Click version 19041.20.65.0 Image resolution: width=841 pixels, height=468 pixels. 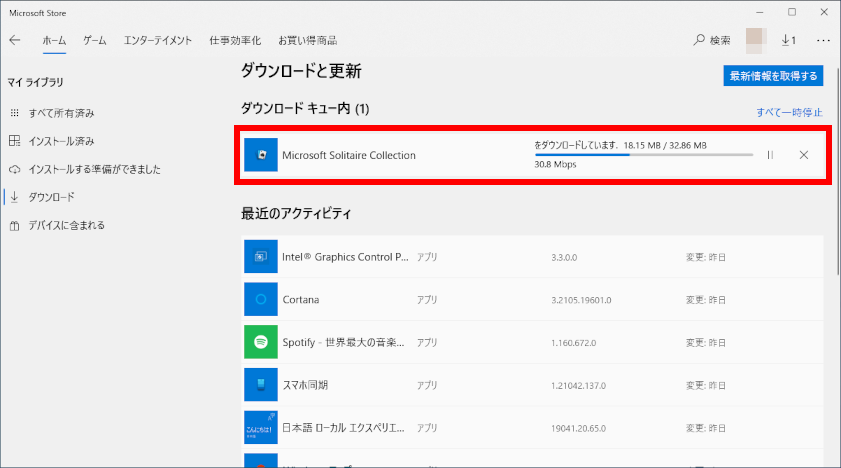click(x=578, y=428)
